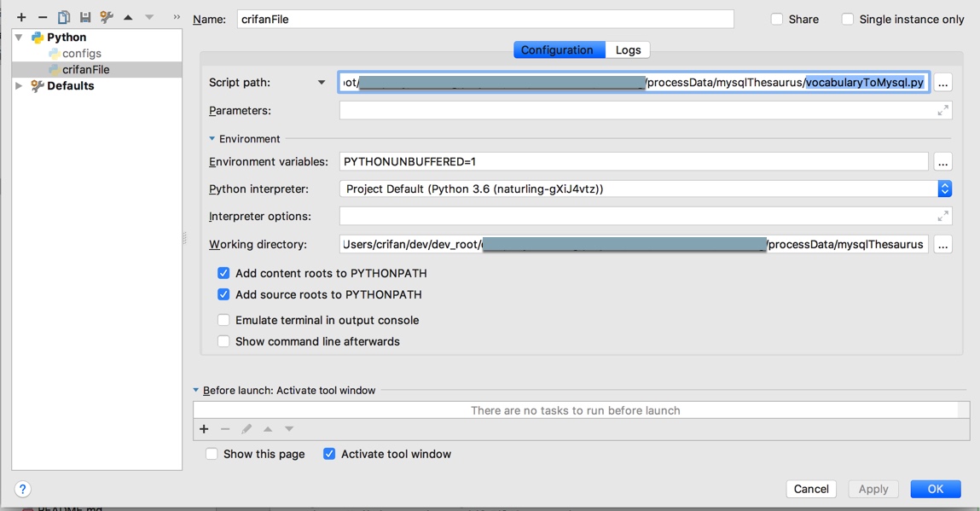Click Apply button
The image size is (980, 511).
(873, 489)
